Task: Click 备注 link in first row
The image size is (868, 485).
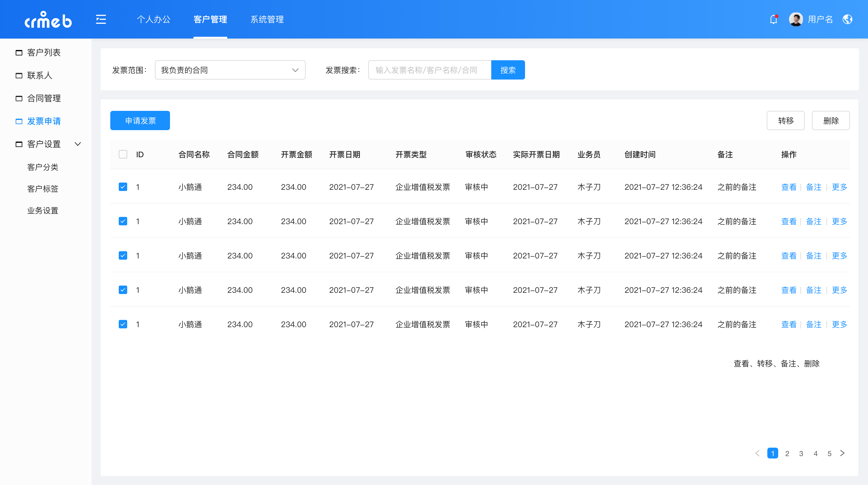Action: tap(814, 187)
